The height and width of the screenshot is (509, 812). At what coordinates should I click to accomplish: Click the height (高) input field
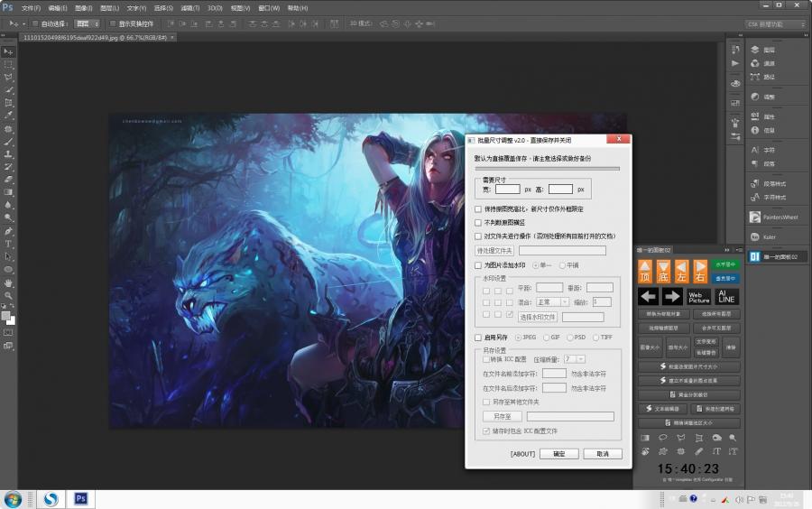(x=560, y=190)
